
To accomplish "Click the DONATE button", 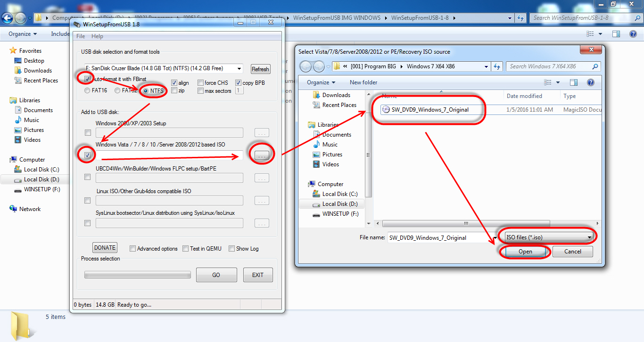I will pos(105,247).
